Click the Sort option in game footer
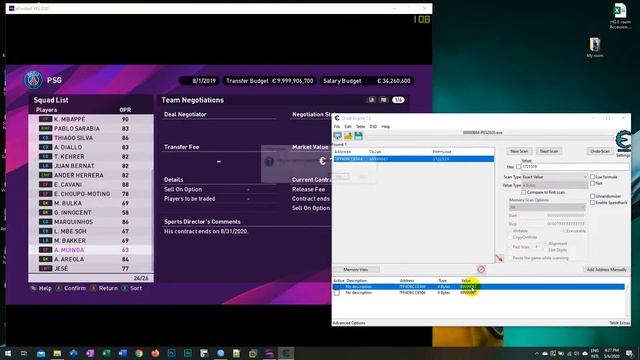This screenshot has width=640, height=360. click(x=132, y=288)
